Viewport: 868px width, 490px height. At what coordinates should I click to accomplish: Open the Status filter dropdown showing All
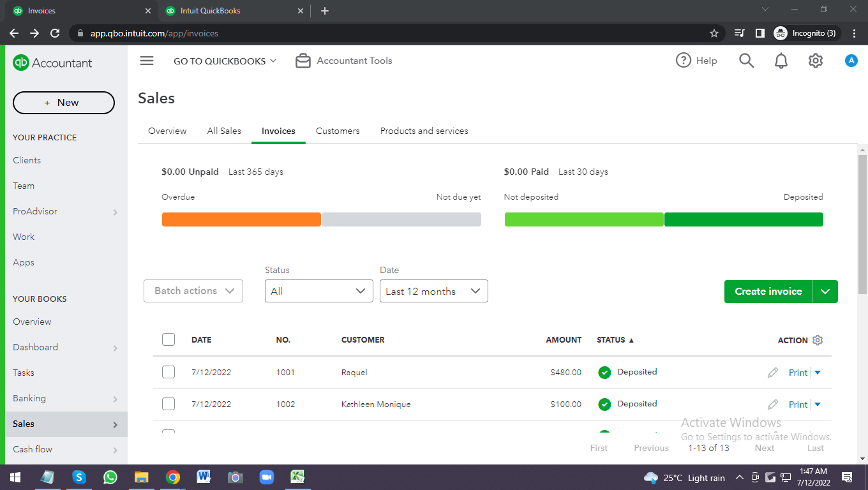pos(319,291)
